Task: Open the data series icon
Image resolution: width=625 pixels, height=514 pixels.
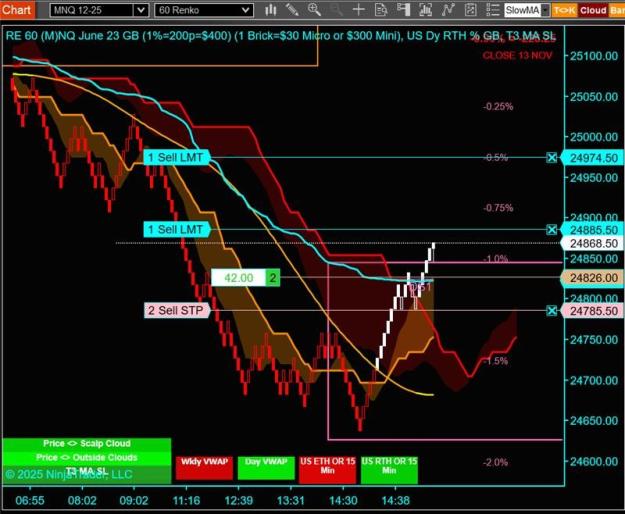Action: [x=426, y=10]
